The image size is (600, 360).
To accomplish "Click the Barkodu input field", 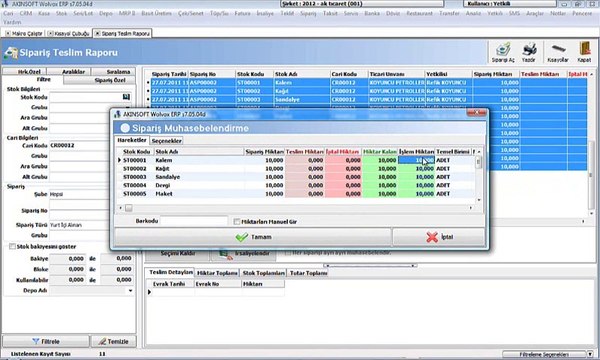I will coord(194,221).
